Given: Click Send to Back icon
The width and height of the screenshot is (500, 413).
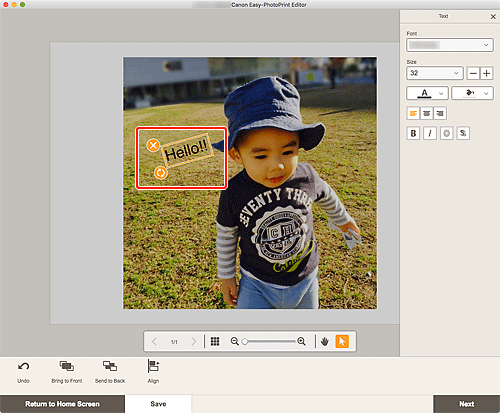Looking at the screenshot, I should 110,366.
